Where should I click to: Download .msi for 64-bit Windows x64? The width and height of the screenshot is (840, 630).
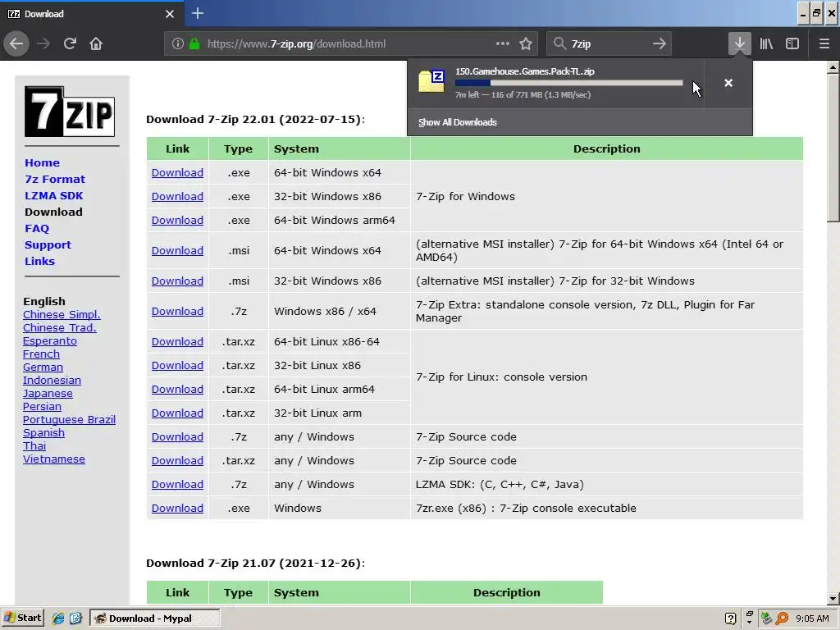[177, 251]
